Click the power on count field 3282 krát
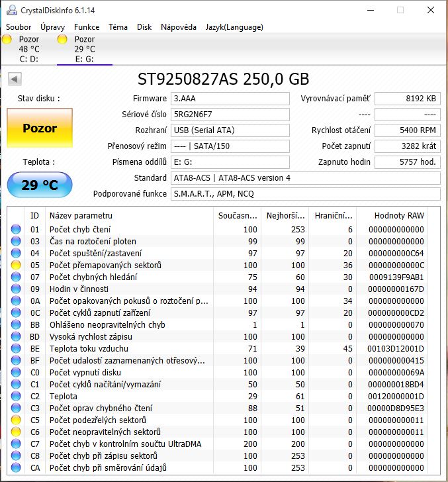Image resolution: width=448 pixels, height=482 pixels. 408,146
